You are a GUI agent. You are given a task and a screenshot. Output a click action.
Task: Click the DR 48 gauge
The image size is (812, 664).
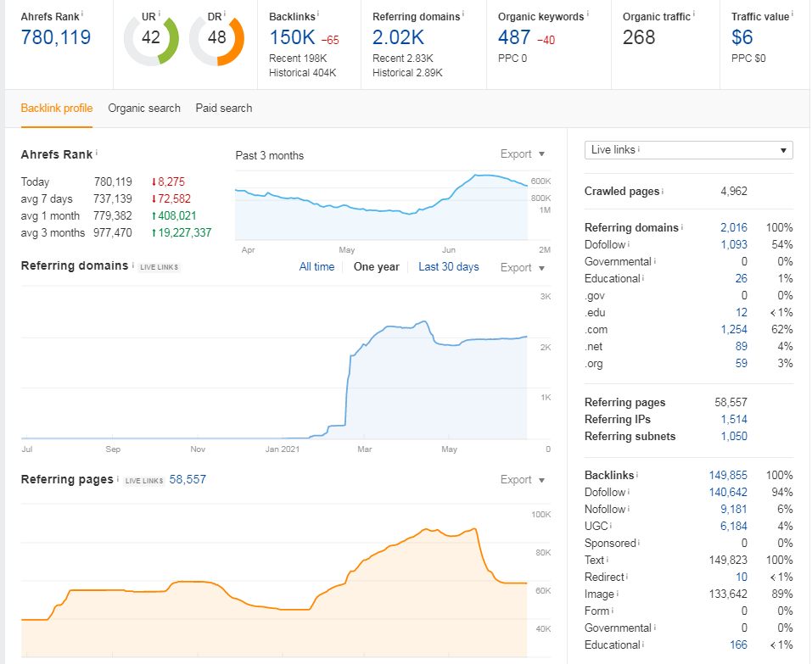tap(216, 39)
